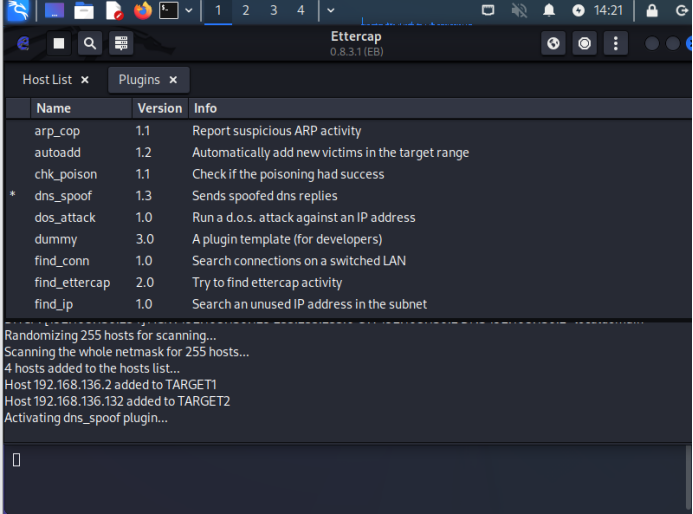
Task: Stop sniffing with the square stop button
Action: click(x=59, y=43)
